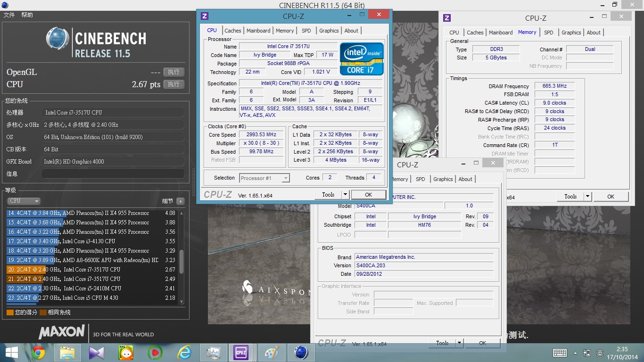The height and width of the screenshot is (362, 644).
Task: Click OK in the front CPU-Z window
Action: pyautogui.click(x=368, y=195)
